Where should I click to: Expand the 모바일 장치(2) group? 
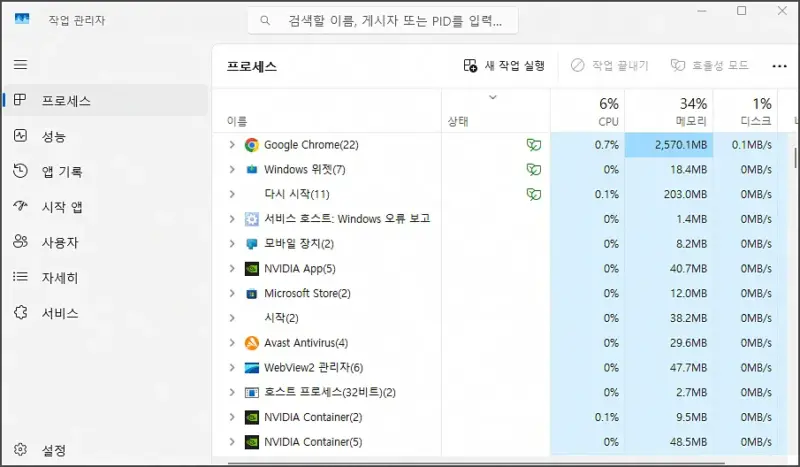tap(232, 244)
